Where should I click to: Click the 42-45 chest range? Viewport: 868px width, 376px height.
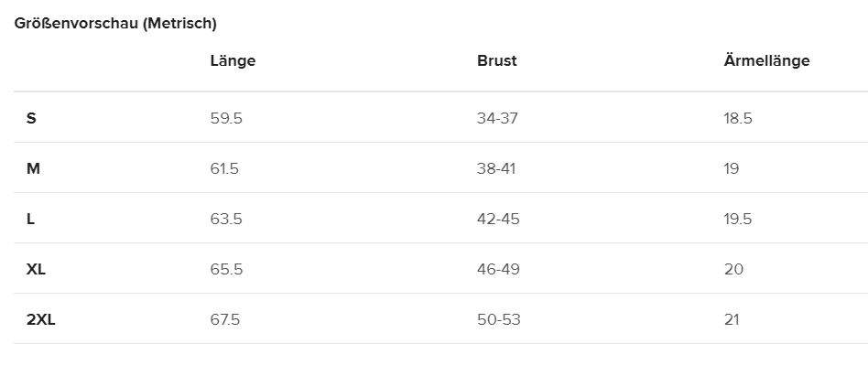(x=498, y=219)
